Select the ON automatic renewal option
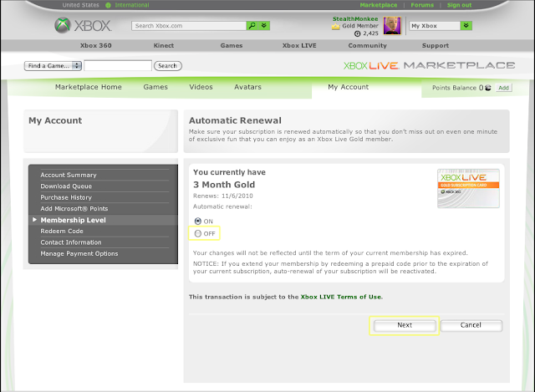535x392 pixels. (x=198, y=221)
